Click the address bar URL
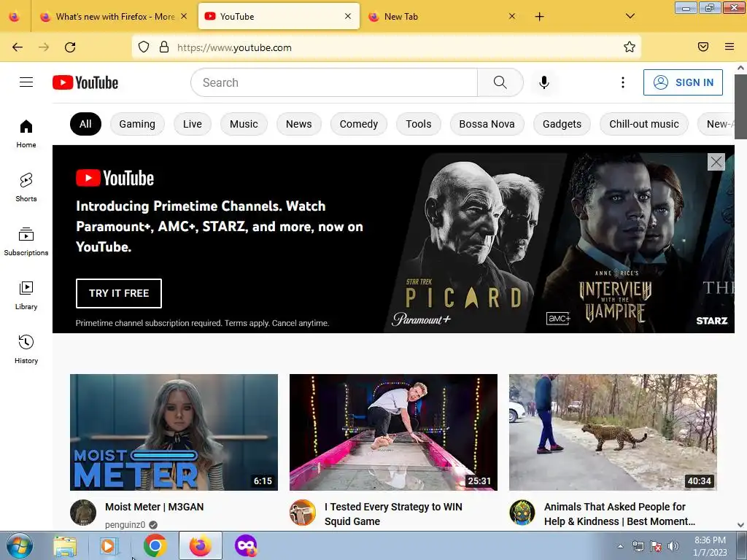The height and width of the screenshot is (560, 747). click(x=234, y=47)
